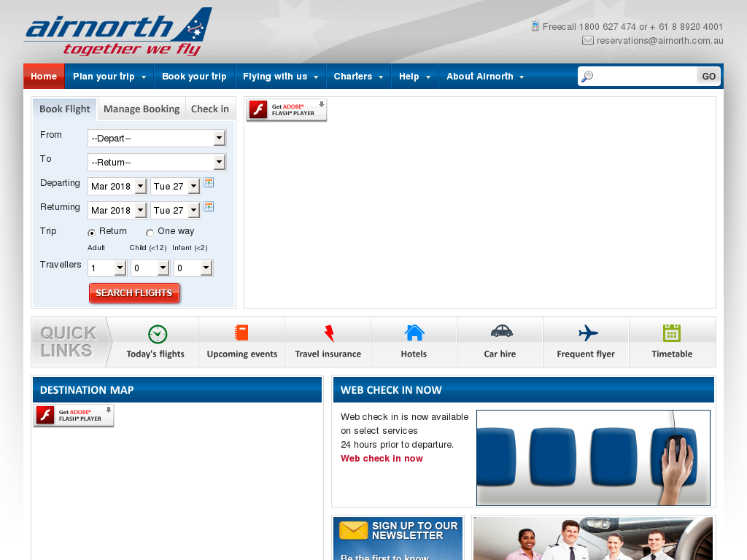Click the Today's flights clock icon
The width and height of the screenshot is (747, 560).
[157, 334]
